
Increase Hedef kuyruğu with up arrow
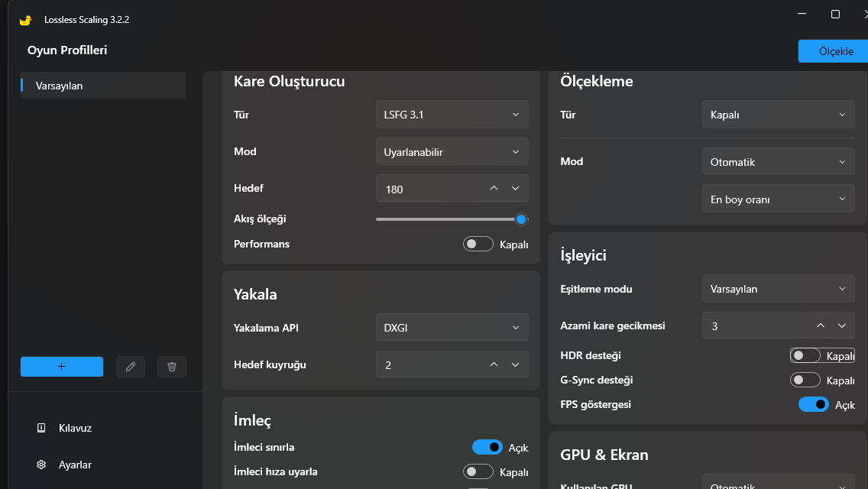(x=494, y=364)
